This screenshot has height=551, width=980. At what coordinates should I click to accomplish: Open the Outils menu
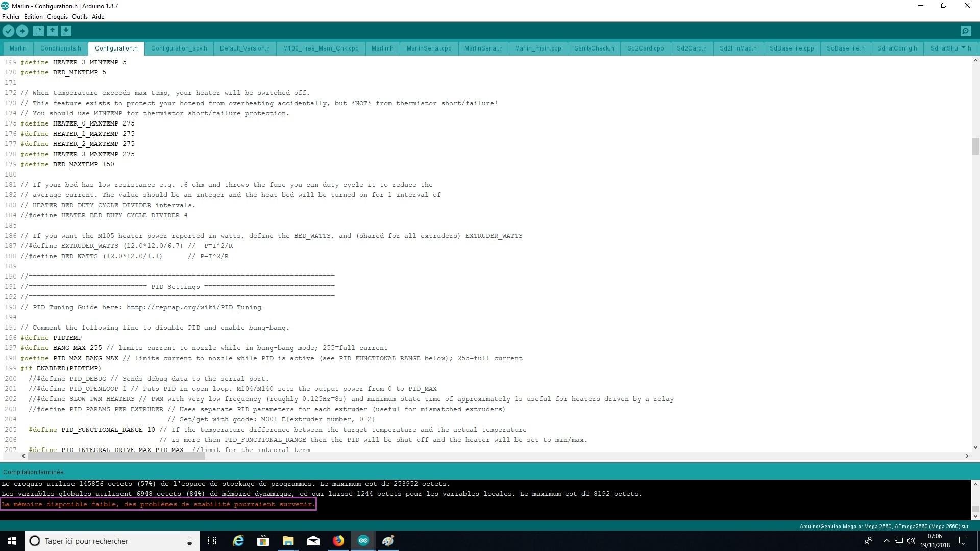80,17
